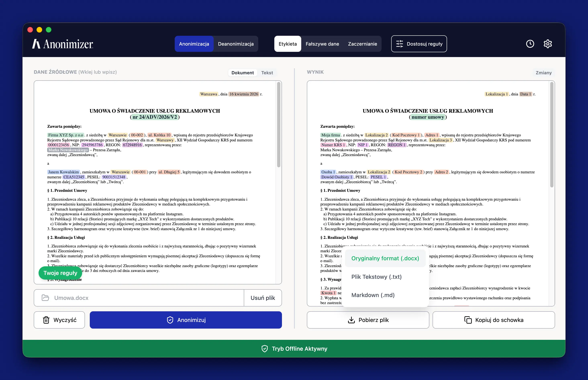The width and height of the screenshot is (588, 380).
Task: Open the history clock icon
Action: click(x=530, y=44)
